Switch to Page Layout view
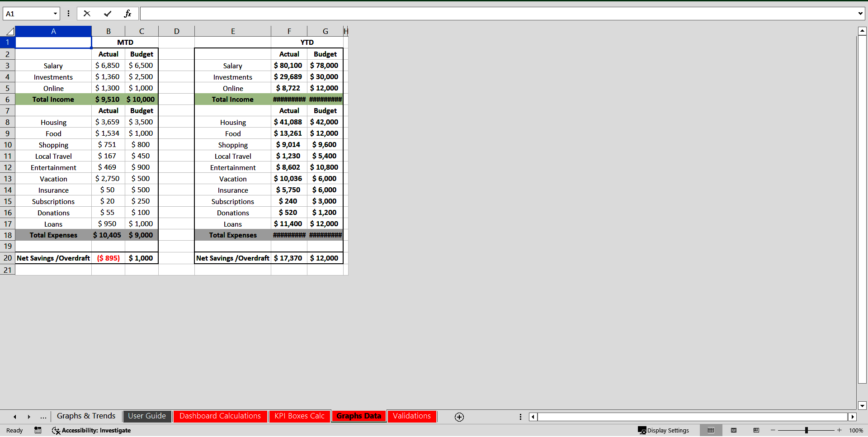 click(x=734, y=430)
